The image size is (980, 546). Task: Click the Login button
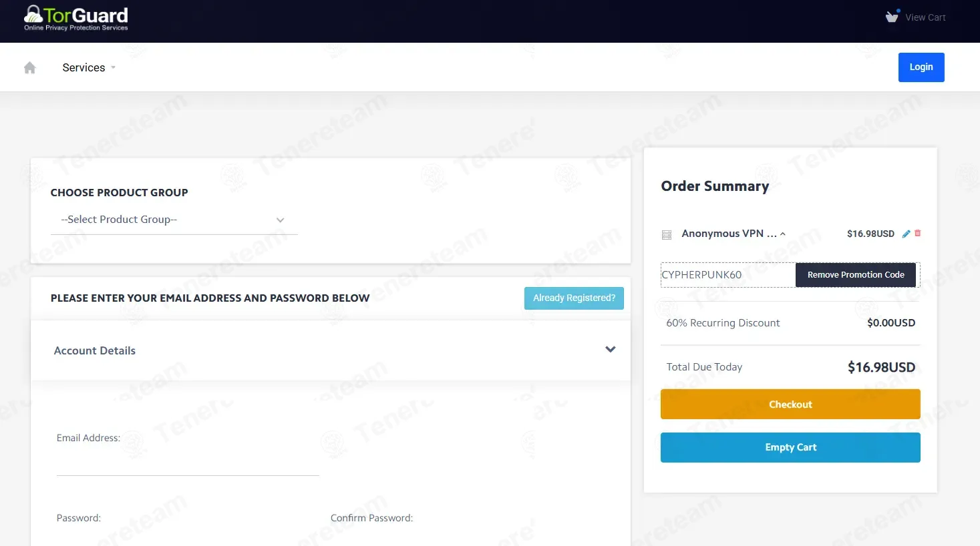921,67
